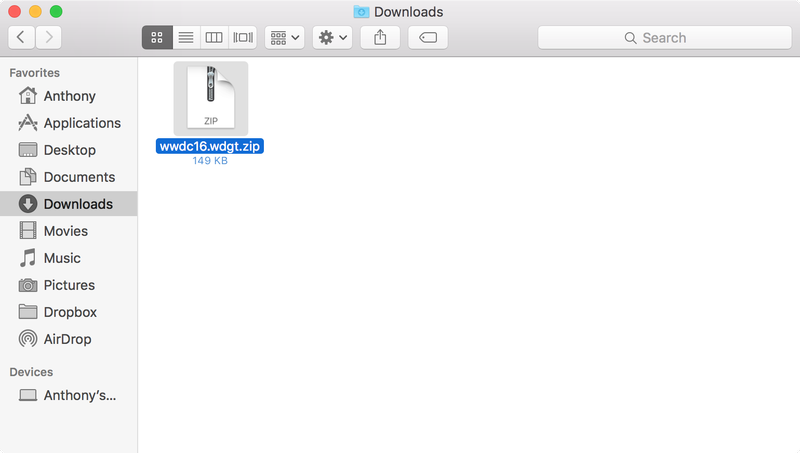Open Desktop in sidebar
Image resolution: width=800 pixels, height=453 pixels.
68,150
